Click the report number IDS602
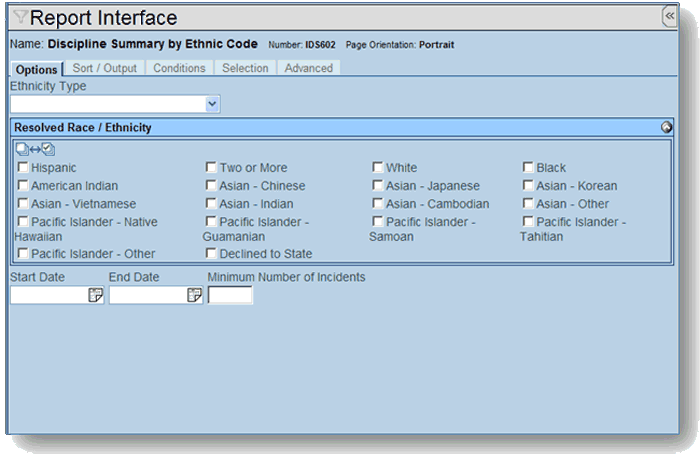This screenshot has width=700, height=454. [x=320, y=45]
